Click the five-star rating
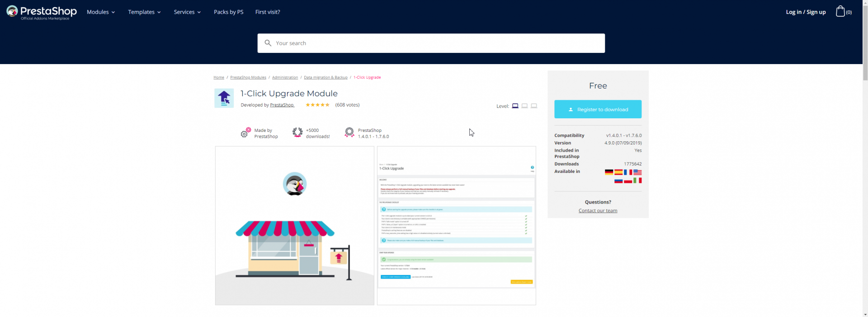Screen dimensions: 868x317 [317, 105]
